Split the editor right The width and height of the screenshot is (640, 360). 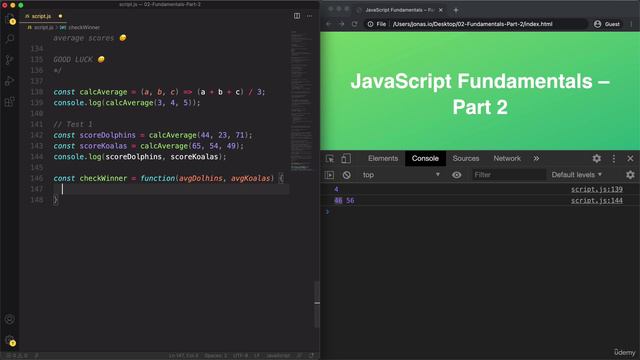coord(297,16)
